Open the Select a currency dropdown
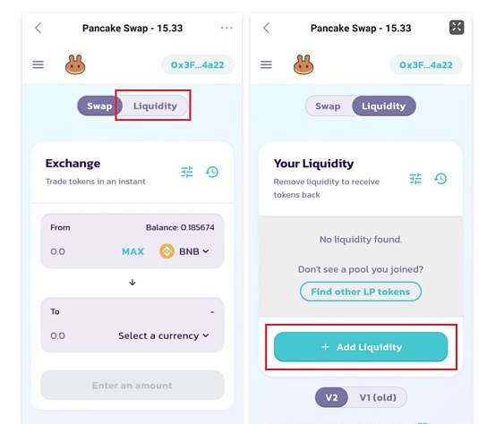Image resolution: width=504 pixels, height=424 pixels. pos(164,335)
